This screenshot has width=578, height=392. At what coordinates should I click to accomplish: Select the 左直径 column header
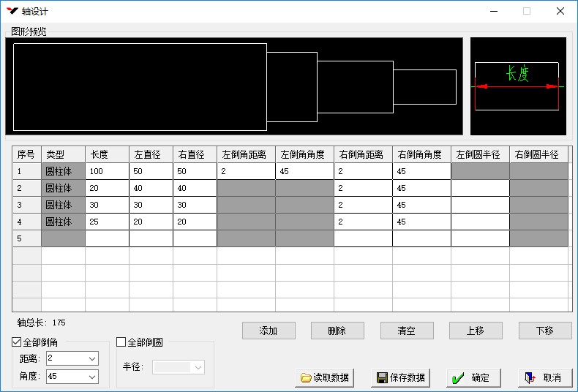pyautogui.click(x=151, y=154)
